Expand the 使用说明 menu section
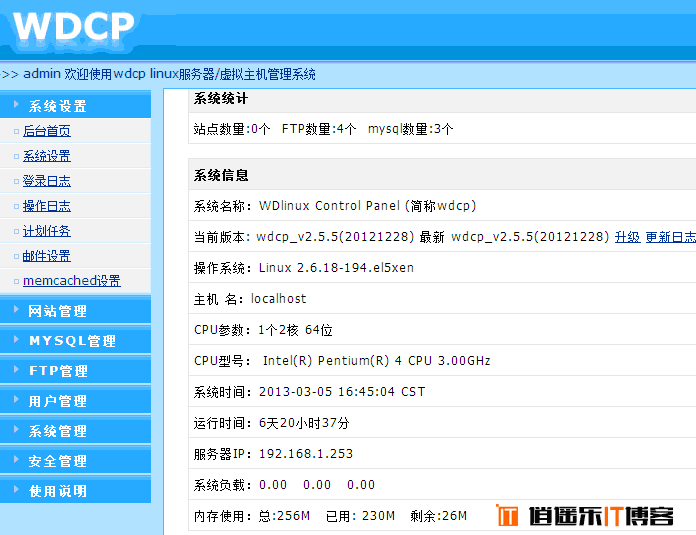Viewport: 696px width, 535px height. point(75,490)
